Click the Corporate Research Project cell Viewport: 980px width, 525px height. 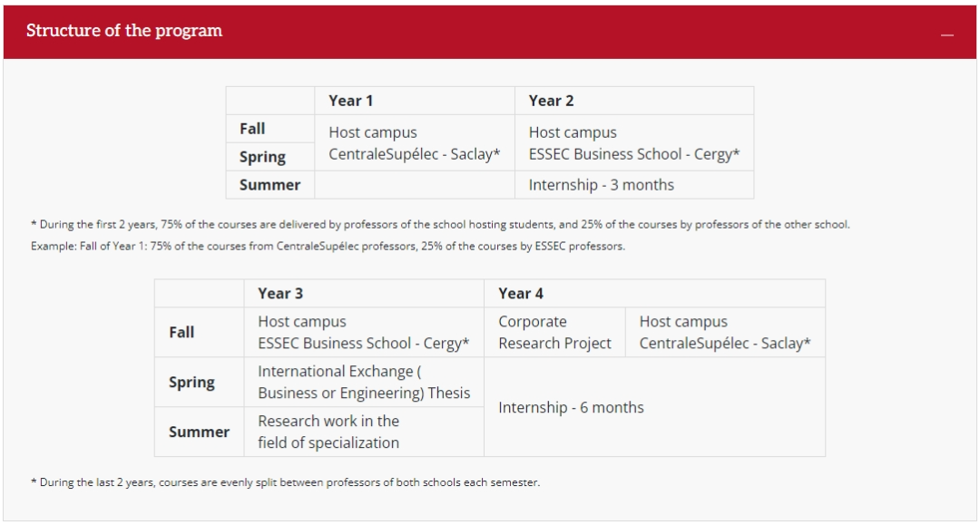[554, 332]
